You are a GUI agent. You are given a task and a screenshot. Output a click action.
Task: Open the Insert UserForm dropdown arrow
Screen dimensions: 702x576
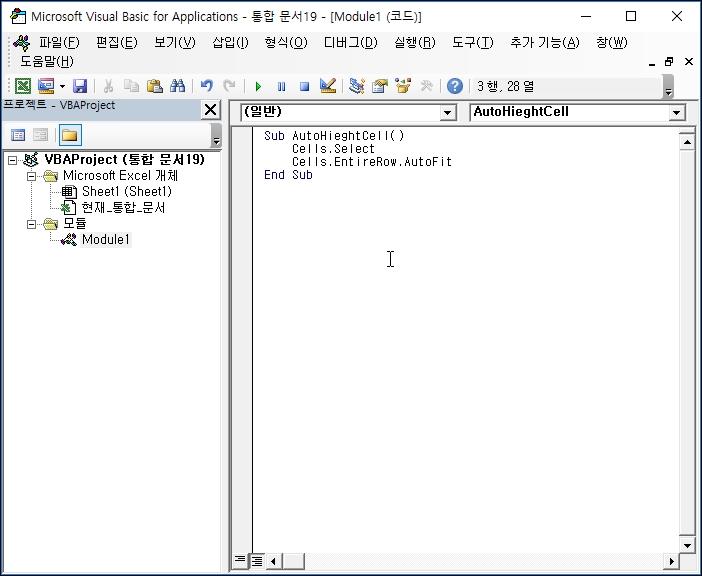coord(62,86)
